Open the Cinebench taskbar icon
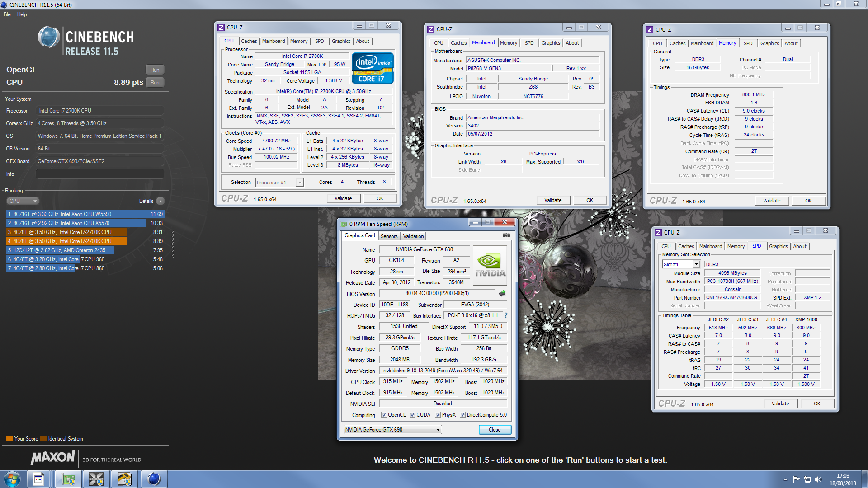The image size is (868, 488). coord(154,479)
